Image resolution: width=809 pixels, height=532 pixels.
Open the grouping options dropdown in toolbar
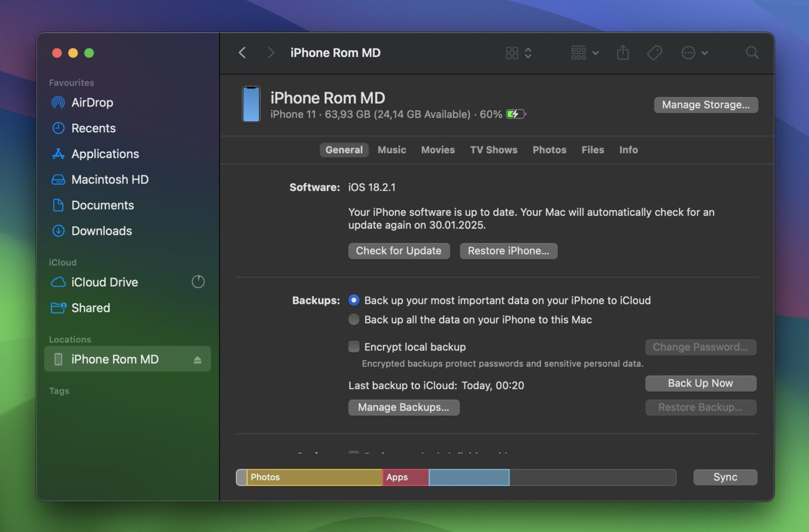tap(596, 53)
